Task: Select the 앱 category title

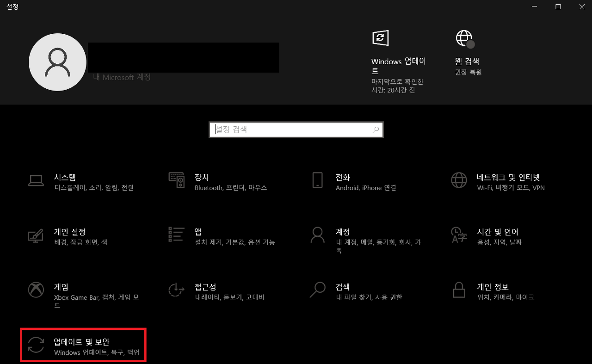Action: (198, 232)
